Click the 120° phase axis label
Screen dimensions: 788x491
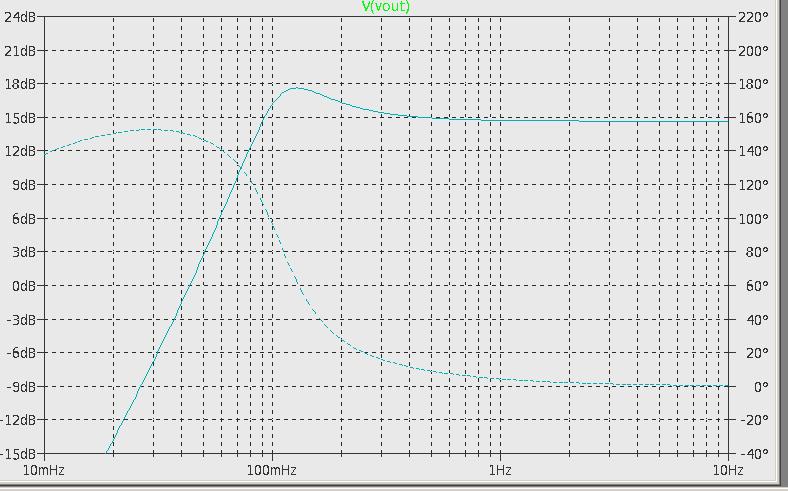(753, 185)
